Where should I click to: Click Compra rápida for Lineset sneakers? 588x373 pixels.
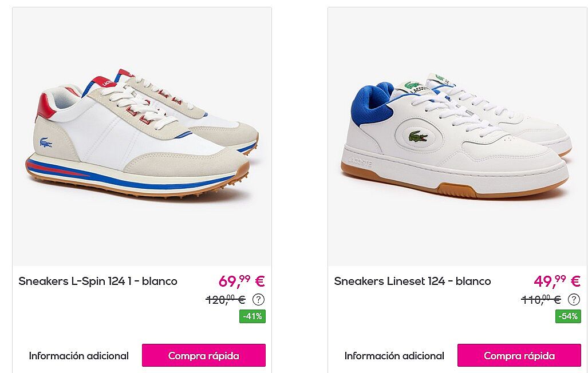coord(519,355)
